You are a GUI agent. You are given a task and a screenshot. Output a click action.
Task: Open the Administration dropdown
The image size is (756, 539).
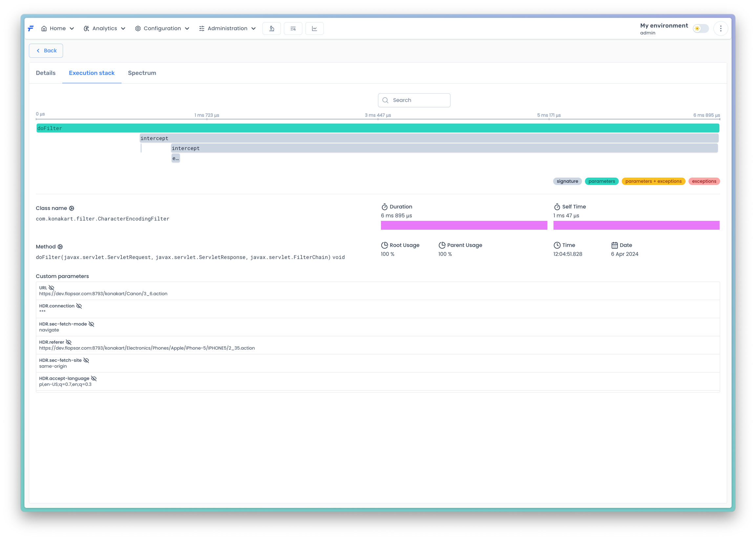[x=227, y=29]
